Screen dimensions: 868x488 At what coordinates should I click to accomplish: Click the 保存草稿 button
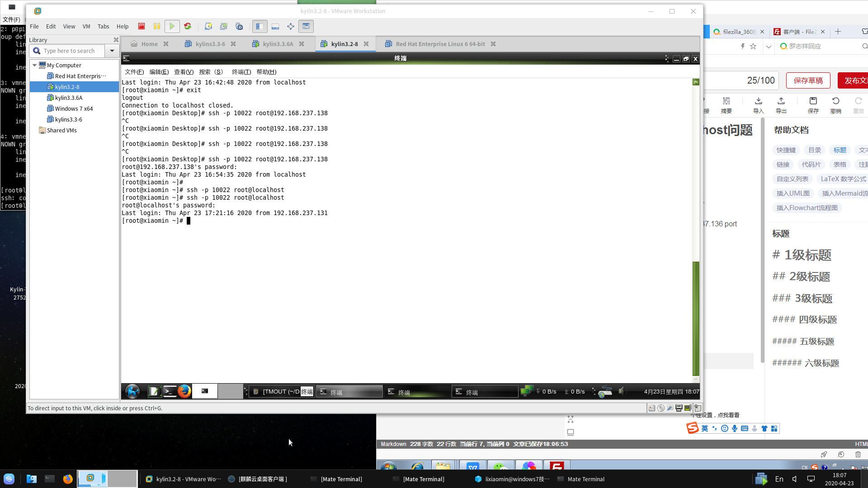click(x=808, y=80)
